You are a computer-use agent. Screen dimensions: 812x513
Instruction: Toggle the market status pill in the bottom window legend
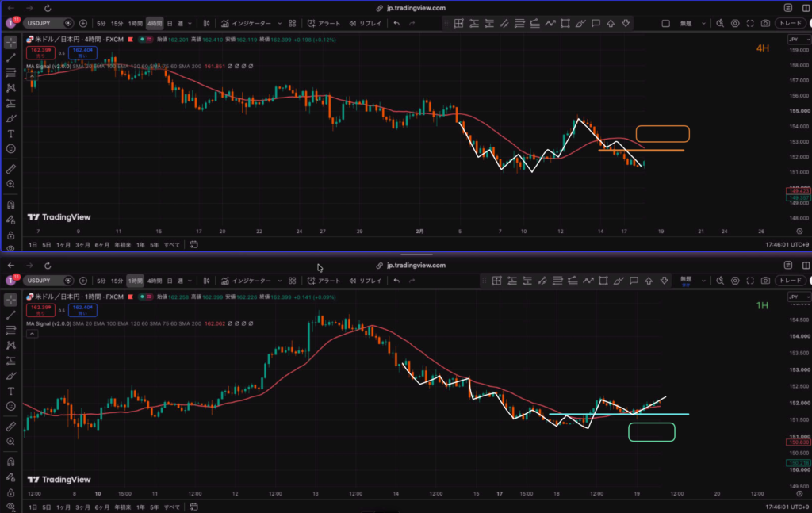tap(146, 297)
